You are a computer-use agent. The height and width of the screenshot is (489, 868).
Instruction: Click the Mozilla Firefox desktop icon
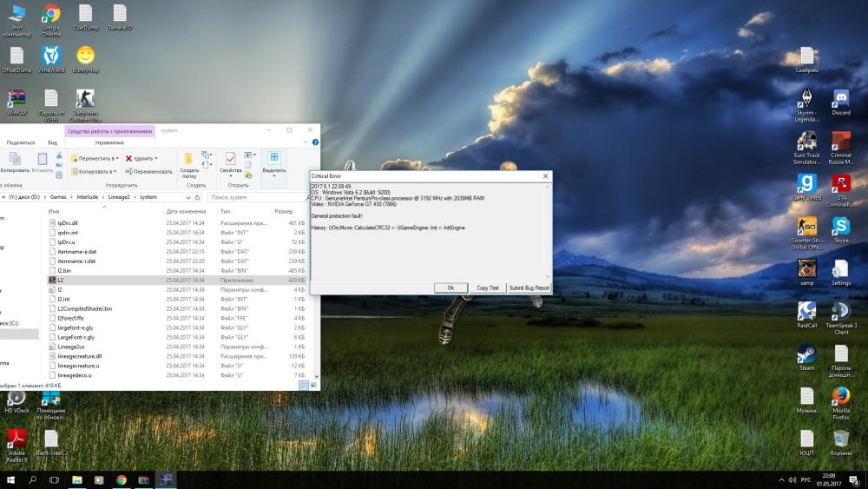840,397
